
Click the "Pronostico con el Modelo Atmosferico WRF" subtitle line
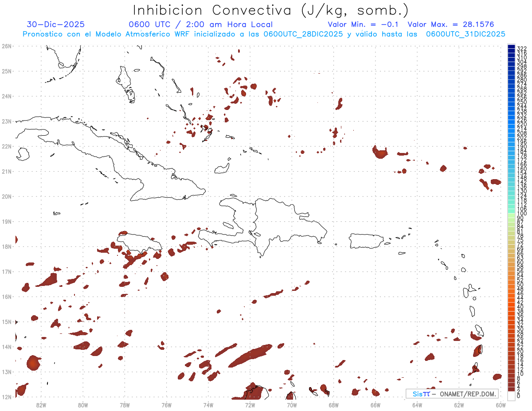click(x=264, y=34)
